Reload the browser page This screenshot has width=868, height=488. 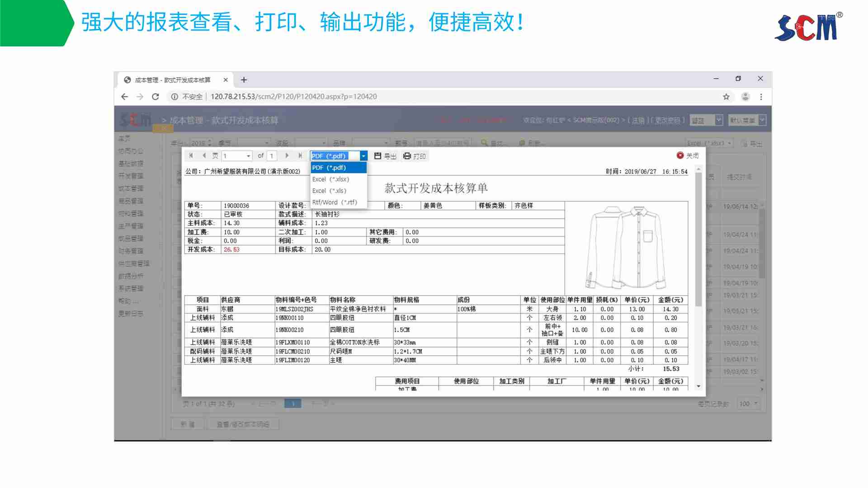tap(156, 97)
